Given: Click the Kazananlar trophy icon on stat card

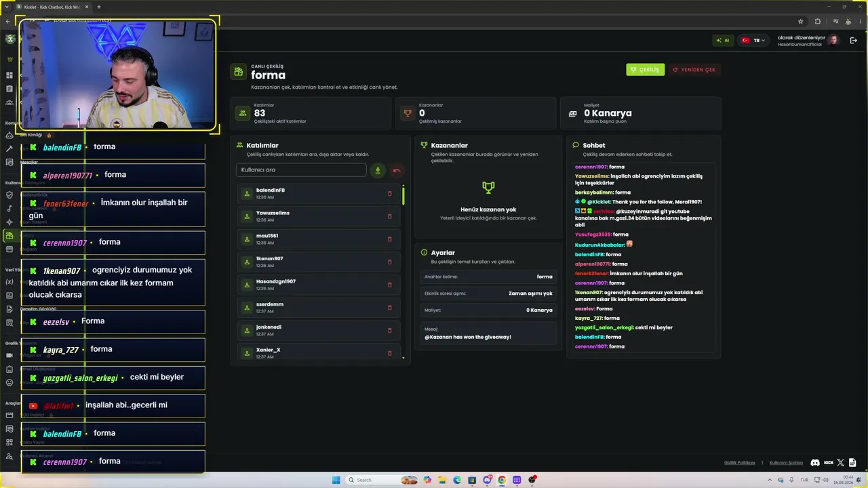Looking at the screenshot, I should pos(408,113).
